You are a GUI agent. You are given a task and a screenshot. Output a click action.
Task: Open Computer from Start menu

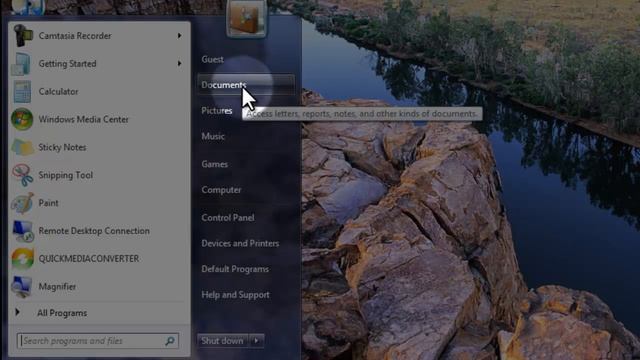221,190
